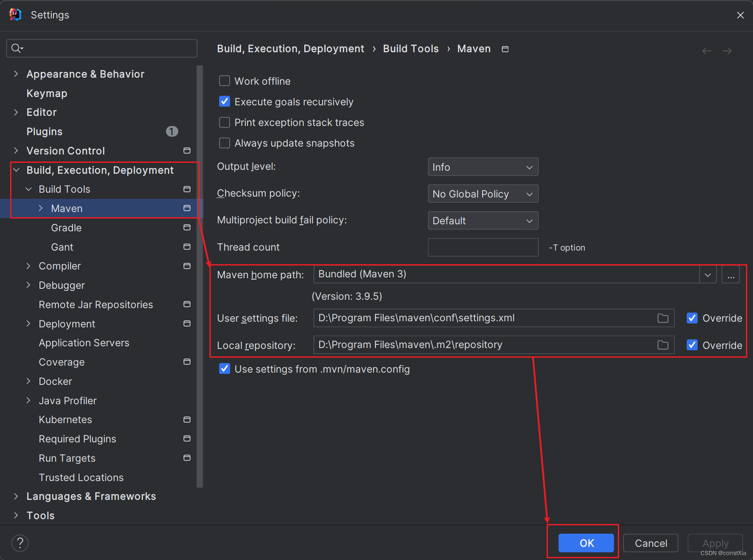
Task: Select Keymap in the settings tree
Action: coord(47,93)
